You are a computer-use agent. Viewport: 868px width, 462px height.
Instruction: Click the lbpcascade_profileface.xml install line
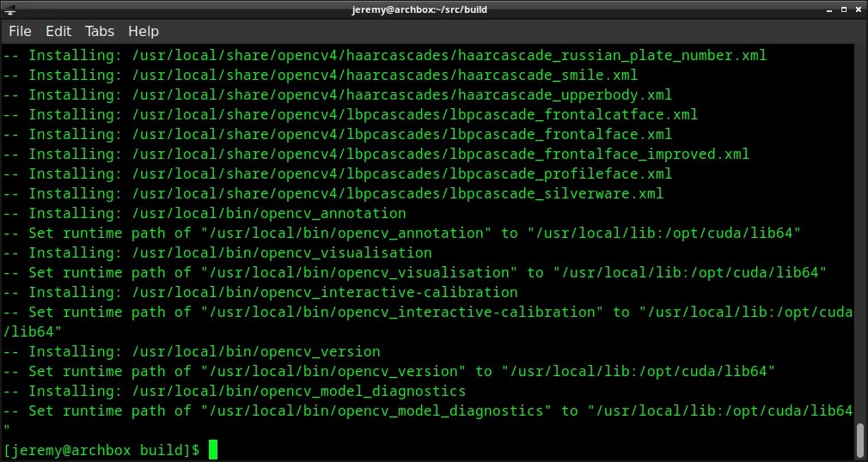click(338, 173)
